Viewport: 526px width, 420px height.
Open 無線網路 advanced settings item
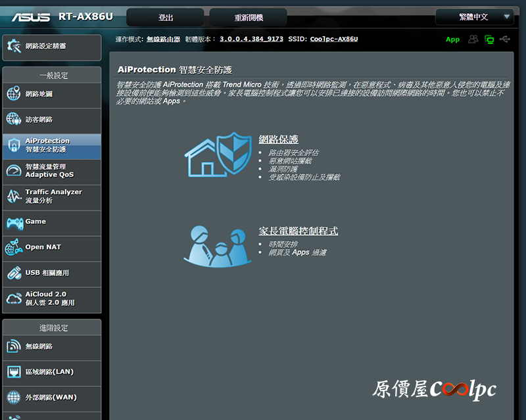pyautogui.click(x=52, y=348)
